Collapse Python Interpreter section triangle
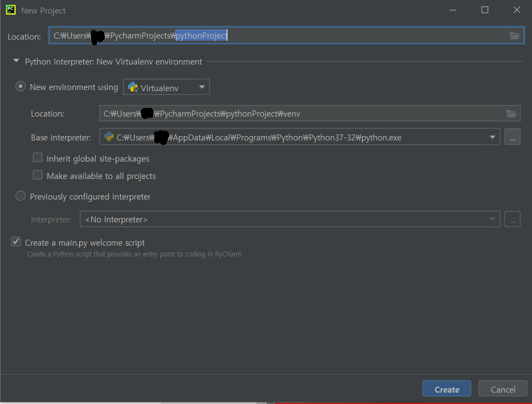Viewport: 532px width, 404px height. pyautogui.click(x=16, y=61)
